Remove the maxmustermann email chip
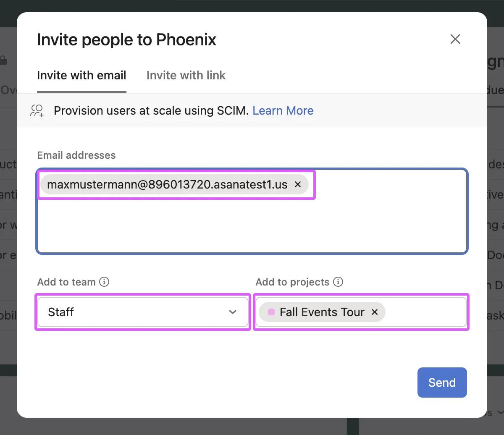 pos(298,185)
